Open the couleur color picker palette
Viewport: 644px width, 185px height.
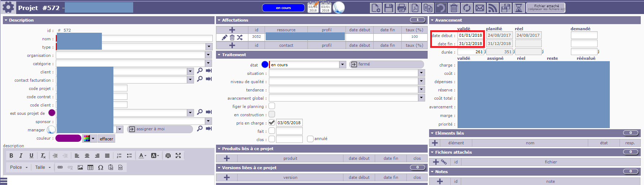(x=89, y=139)
